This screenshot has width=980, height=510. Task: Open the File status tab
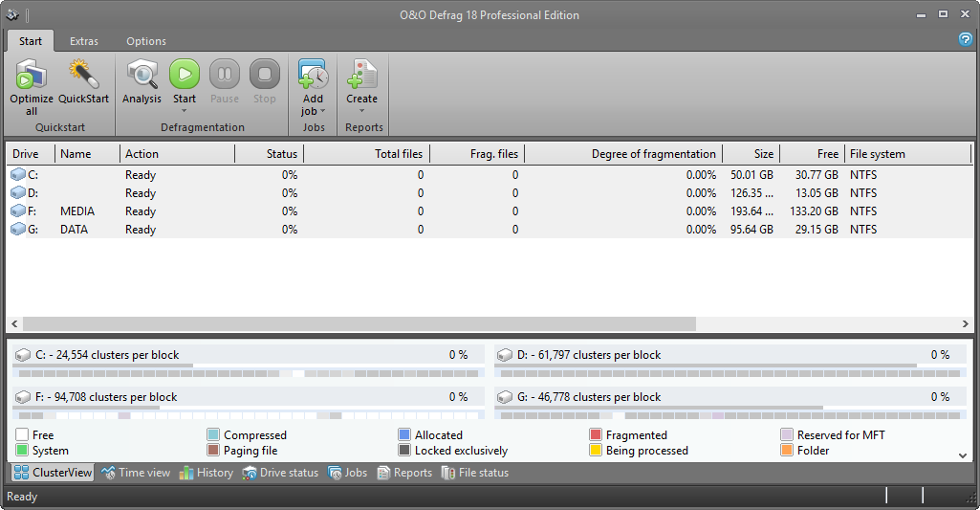click(475, 473)
